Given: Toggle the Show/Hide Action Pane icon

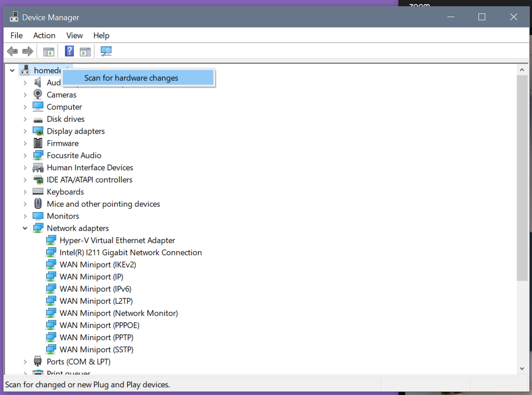Looking at the screenshot, I should 85,51.
